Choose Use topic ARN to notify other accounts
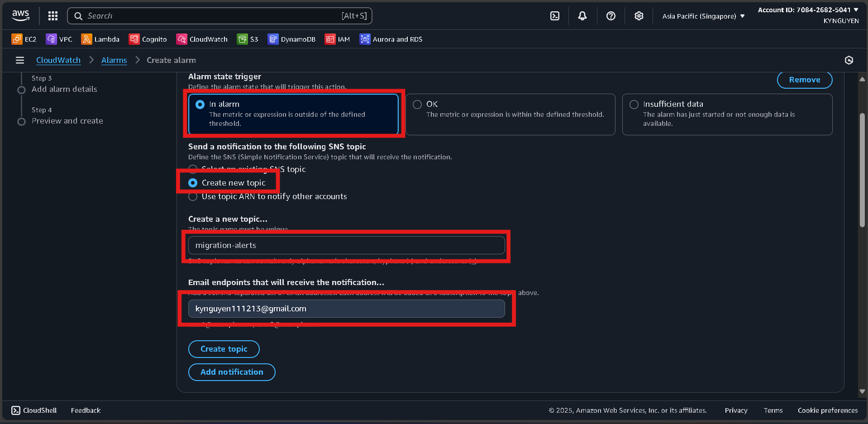Screen dimensions: 868x424 pyautogui.click(x=193, y=196)
